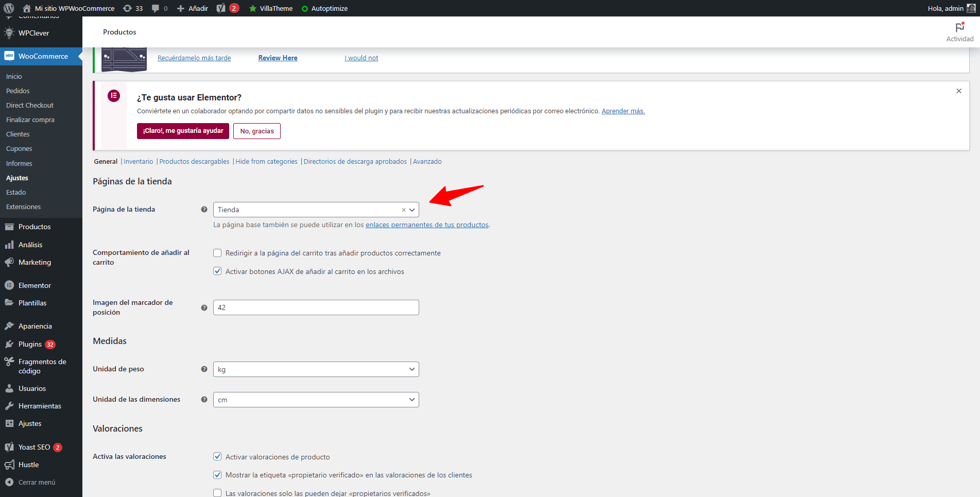Open Estado in the WooCommerce submenu
Viewport: 980px width, 497px height.
point(16,192)
